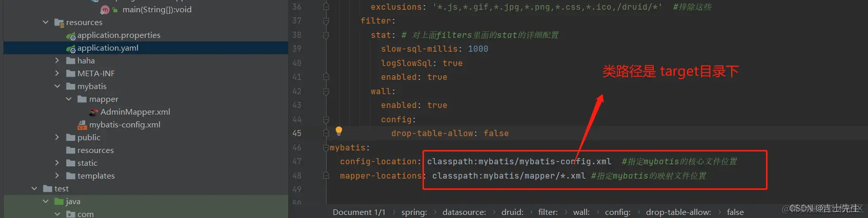This screenshot has height=218, width=868.
Task: Click the mybatis folder icon
Action: 71,86
